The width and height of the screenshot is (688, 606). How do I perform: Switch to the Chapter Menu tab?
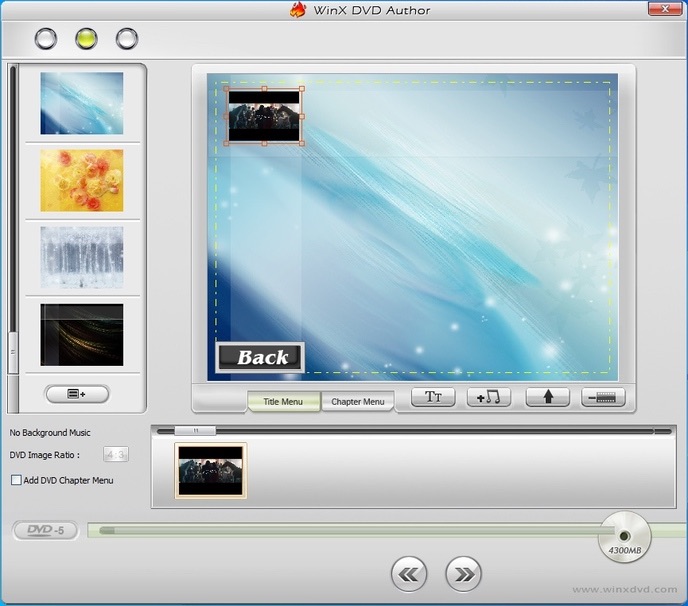click(358, 402)
